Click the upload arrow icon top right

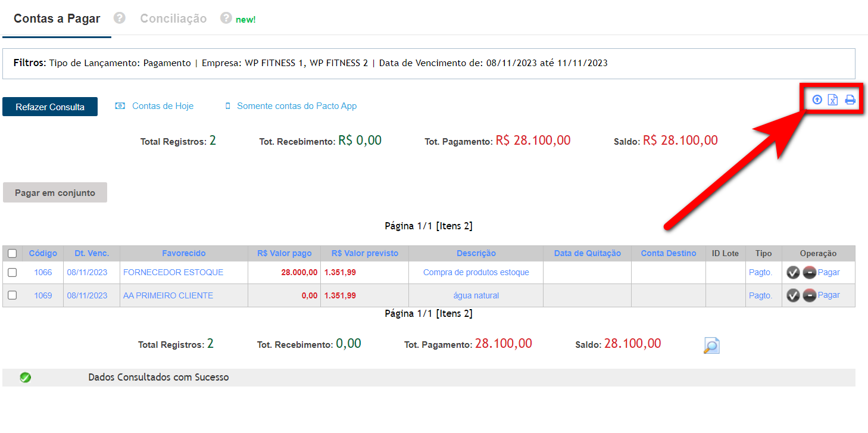point(817,100)
